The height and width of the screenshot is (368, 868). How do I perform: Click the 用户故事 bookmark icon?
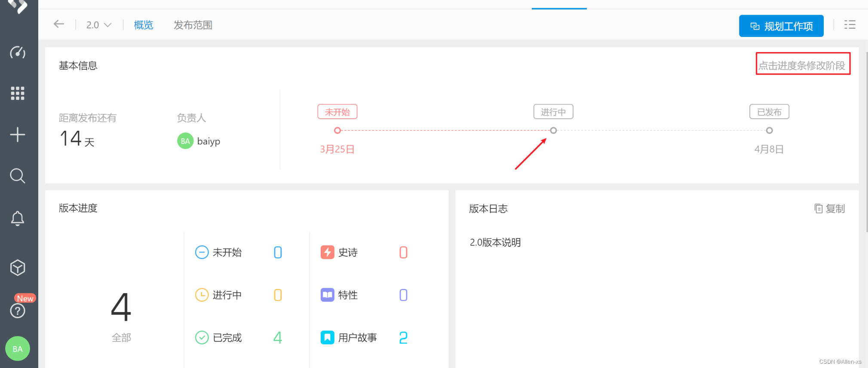point(327,337)
